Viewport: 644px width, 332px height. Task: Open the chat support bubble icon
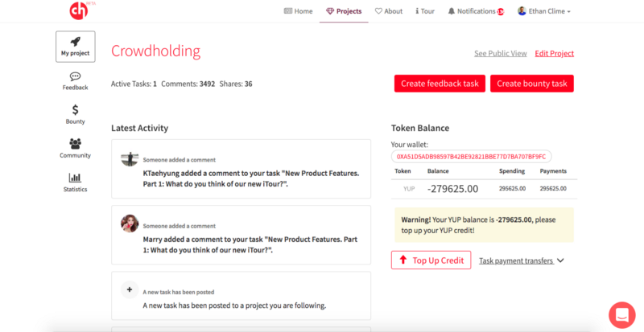(621, 315)
